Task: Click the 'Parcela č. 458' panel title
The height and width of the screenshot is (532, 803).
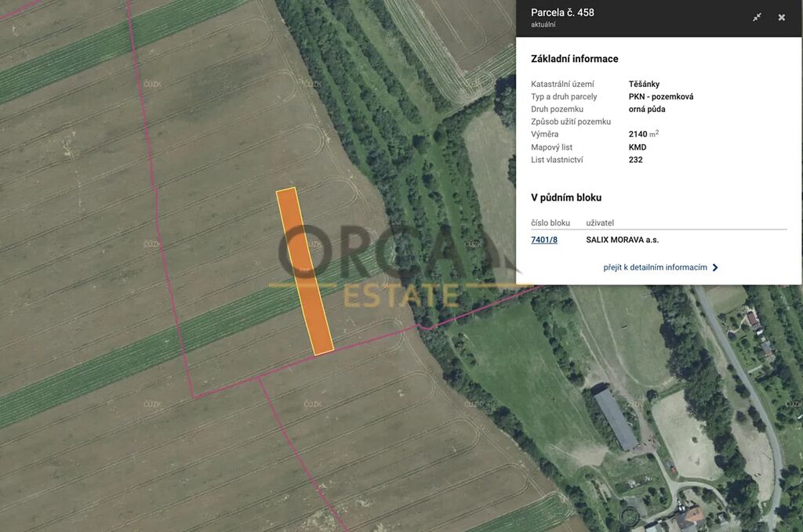Action: [562, 13]
